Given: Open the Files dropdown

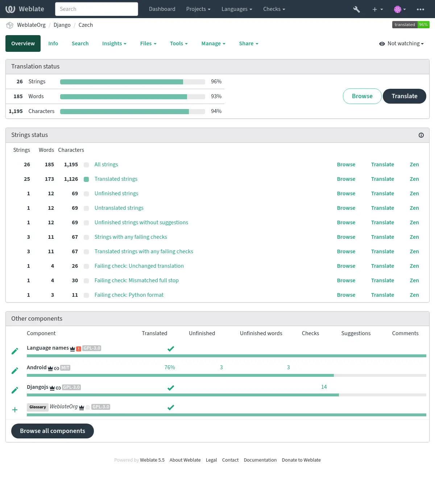Looking at the screenshot, I should [148, 43].
